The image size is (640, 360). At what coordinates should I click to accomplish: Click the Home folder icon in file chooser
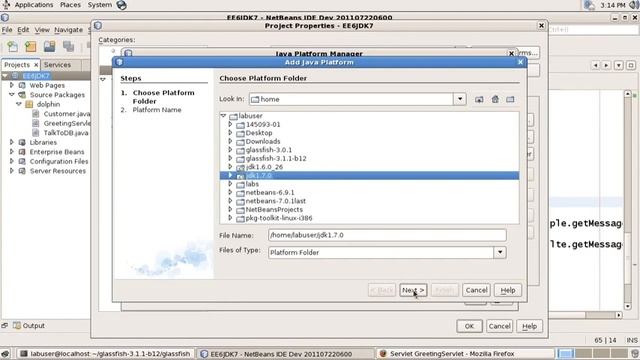pyautogui.click(x=495, y=99)
